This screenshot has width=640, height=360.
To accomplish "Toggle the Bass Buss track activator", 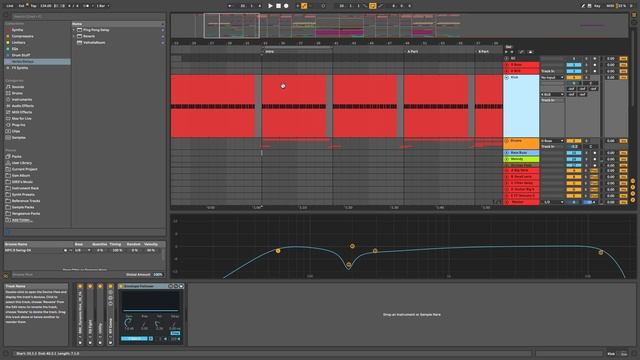I will click(x=574, y=153).
